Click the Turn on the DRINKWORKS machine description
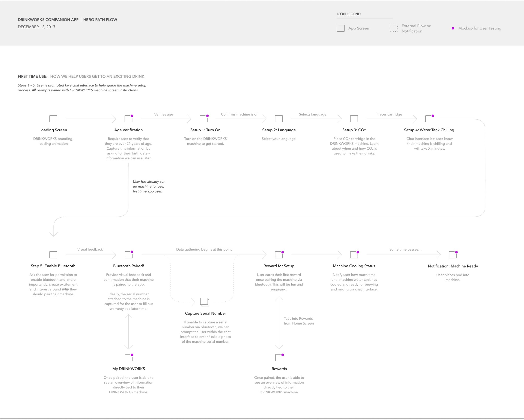This screenshot has height=420, width=524. 205,141
